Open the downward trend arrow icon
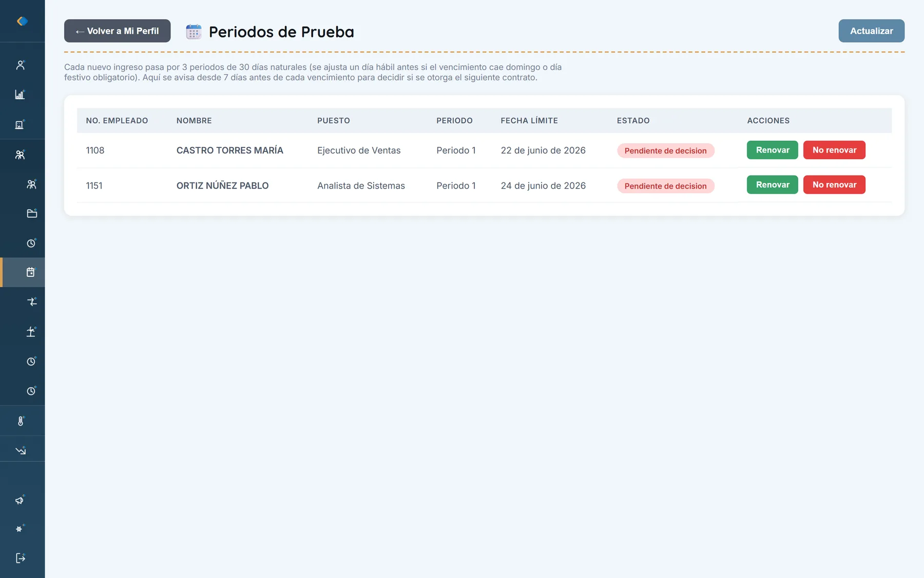Image resolution: width=924 pixels, height=578 pixels. click(x=21, y=451)
